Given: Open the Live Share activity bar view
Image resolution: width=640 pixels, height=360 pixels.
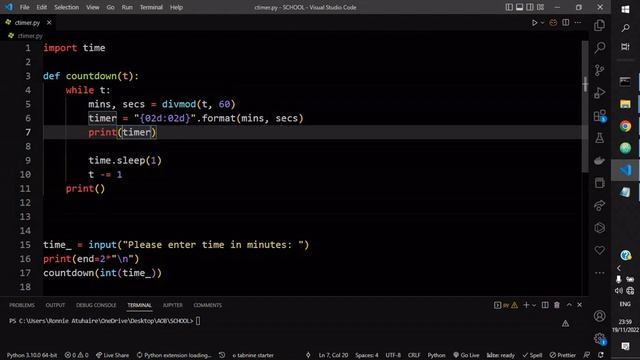Looking at the screenshot, I should coord(600,205).
